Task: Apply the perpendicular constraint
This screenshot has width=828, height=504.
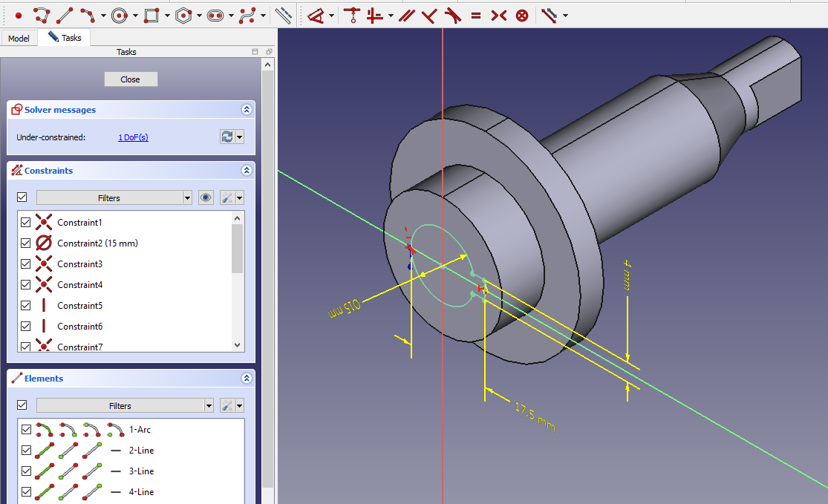Action: (x=428, y=15)
